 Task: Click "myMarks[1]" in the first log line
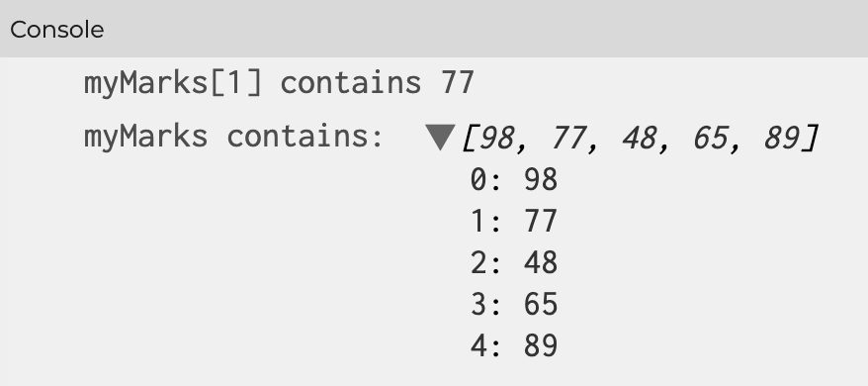click(x=173, y=83)
